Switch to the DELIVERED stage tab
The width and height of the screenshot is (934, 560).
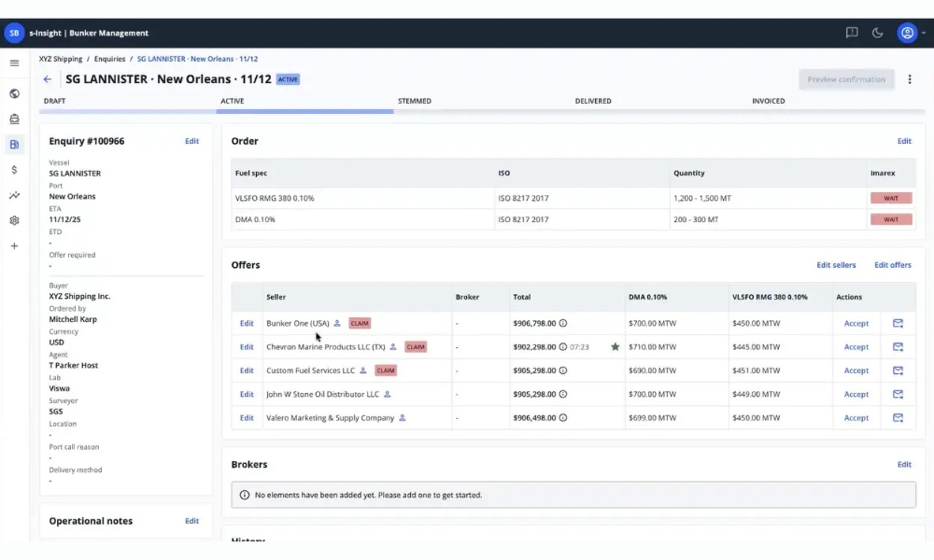click(593, 101)
